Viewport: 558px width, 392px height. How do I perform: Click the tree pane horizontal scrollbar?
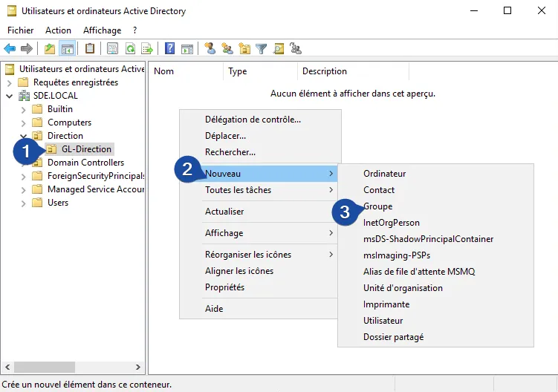pyautogui.click(x=73, y=367)
